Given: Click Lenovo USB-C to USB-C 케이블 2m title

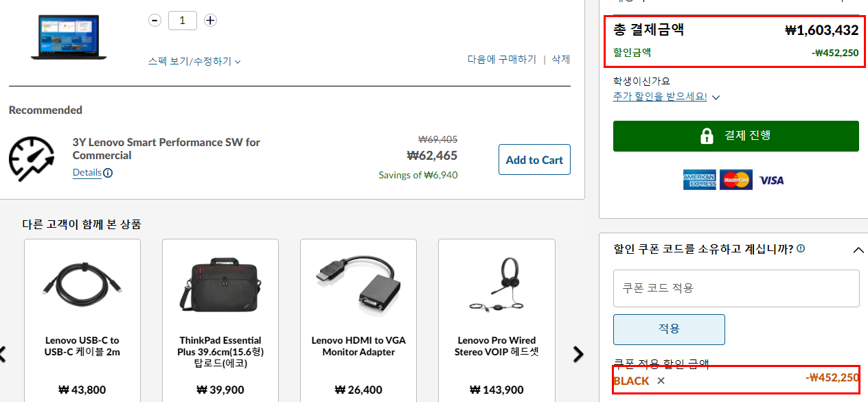Looking at the screenshot, I should coord(82,346).
